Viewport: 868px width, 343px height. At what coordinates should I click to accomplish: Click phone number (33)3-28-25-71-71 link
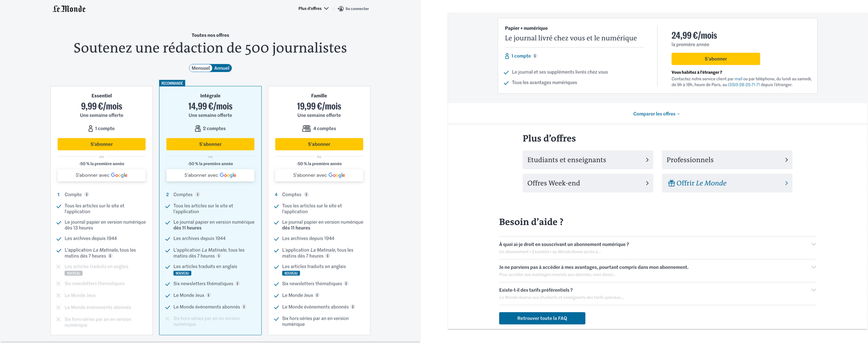[x=744, y=85]
